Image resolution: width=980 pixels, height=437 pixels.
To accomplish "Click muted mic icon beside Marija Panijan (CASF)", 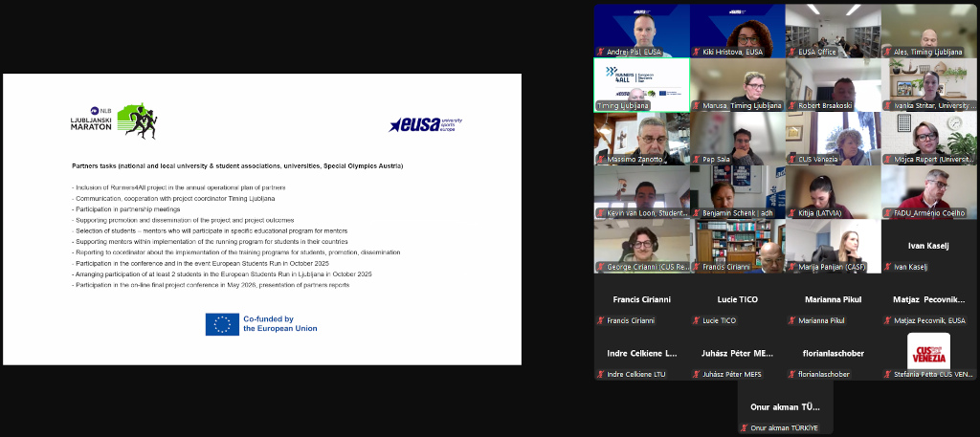I will (792, 267).
